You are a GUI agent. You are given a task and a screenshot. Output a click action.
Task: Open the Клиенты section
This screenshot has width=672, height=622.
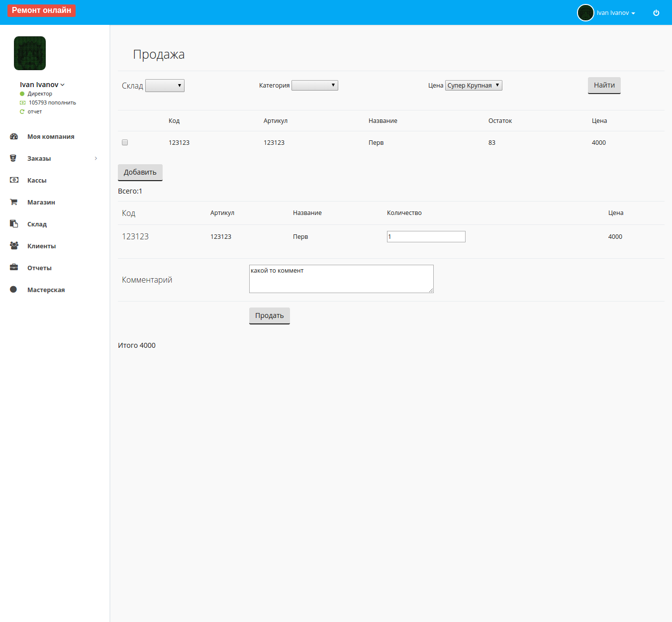41,246
